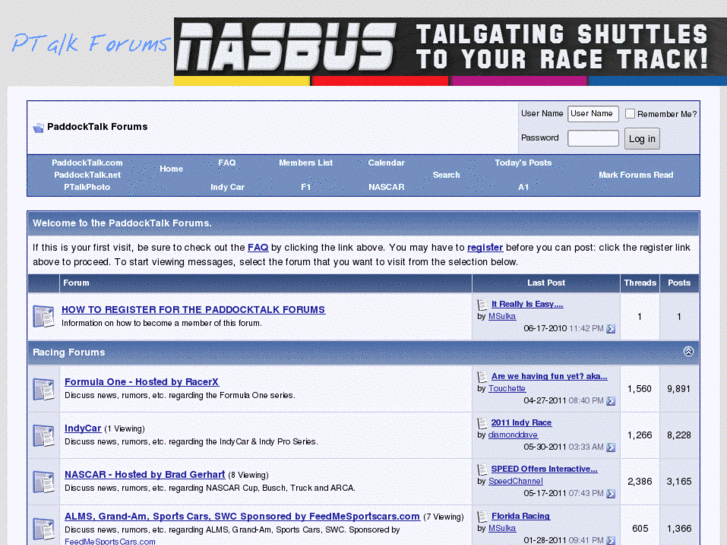Go to last post arrow dated 05-17-2011

(x=611, y=494)
